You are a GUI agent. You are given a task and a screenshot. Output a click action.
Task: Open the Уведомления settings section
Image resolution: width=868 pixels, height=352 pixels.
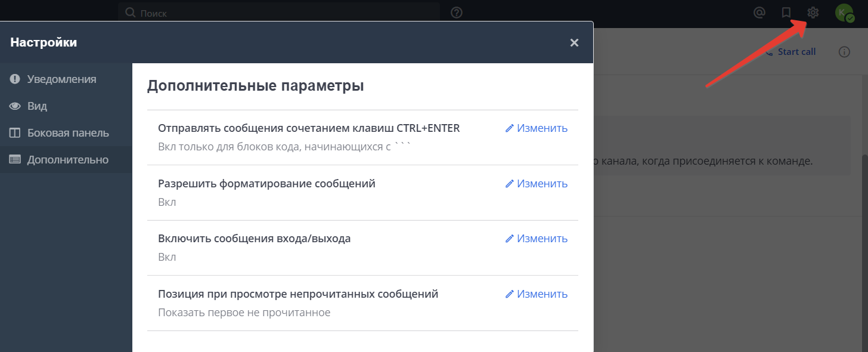(62, 79)
